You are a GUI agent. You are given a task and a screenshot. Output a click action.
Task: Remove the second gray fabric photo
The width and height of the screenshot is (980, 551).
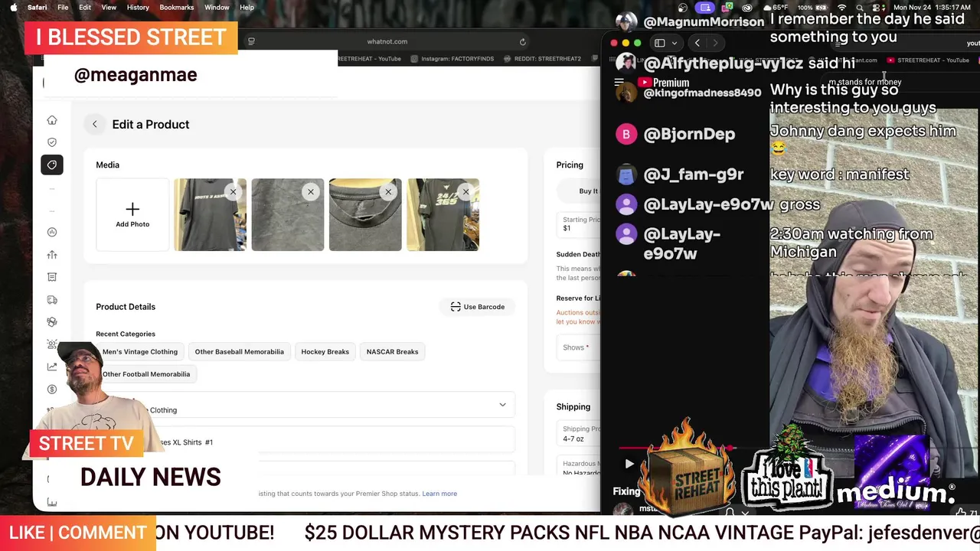310,192
